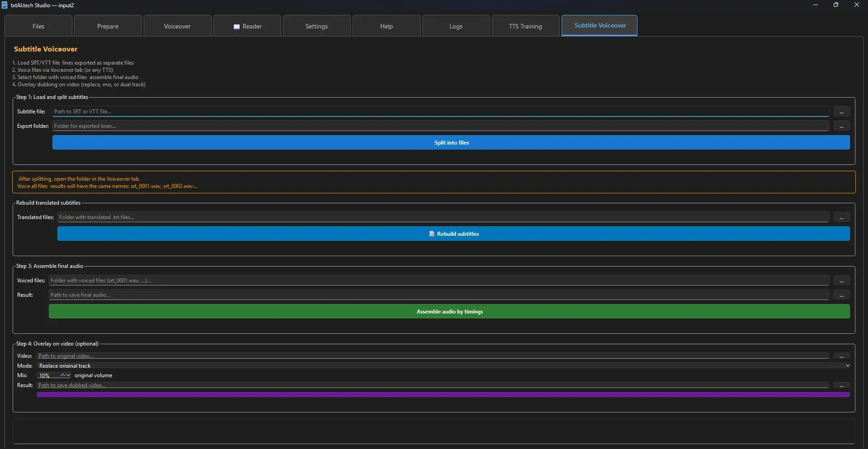Click the purple overlay button in Step 4
868x449 pixels.
pos(443,395)
